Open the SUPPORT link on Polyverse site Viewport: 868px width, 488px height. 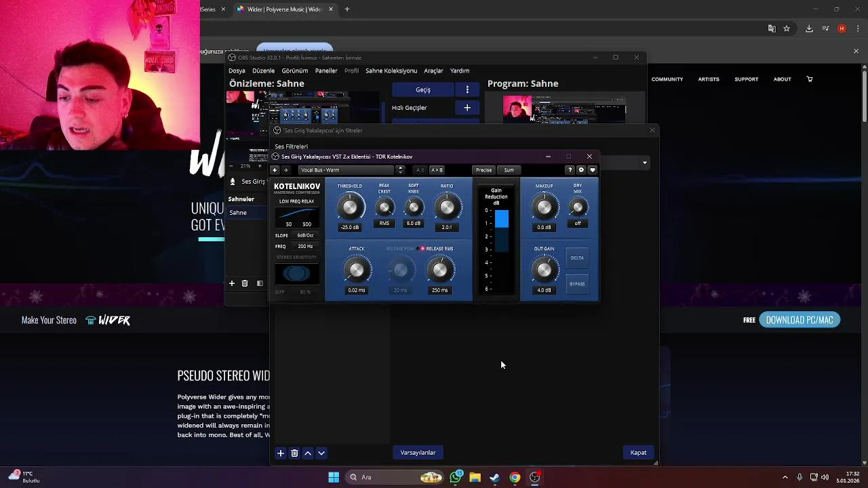(x=747, y=79)
